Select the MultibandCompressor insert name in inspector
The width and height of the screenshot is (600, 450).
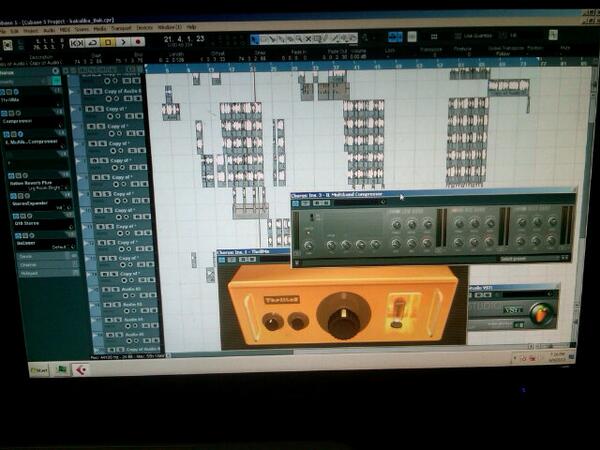32,141
